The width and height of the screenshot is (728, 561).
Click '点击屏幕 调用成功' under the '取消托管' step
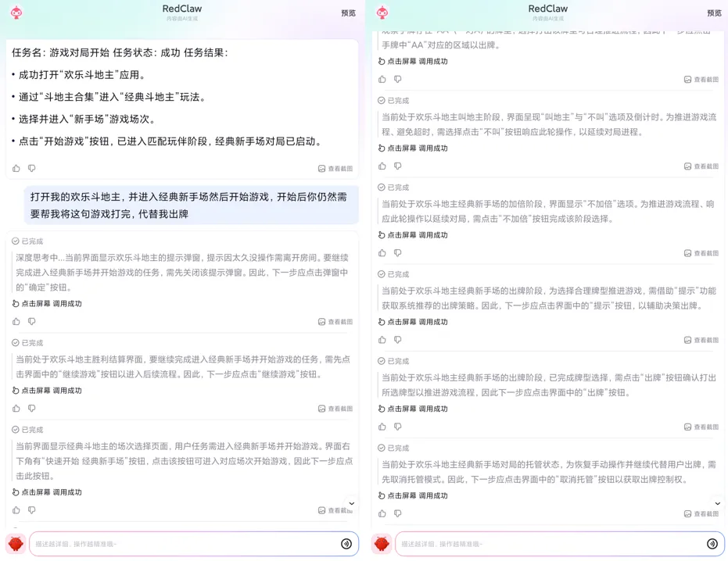413,495
